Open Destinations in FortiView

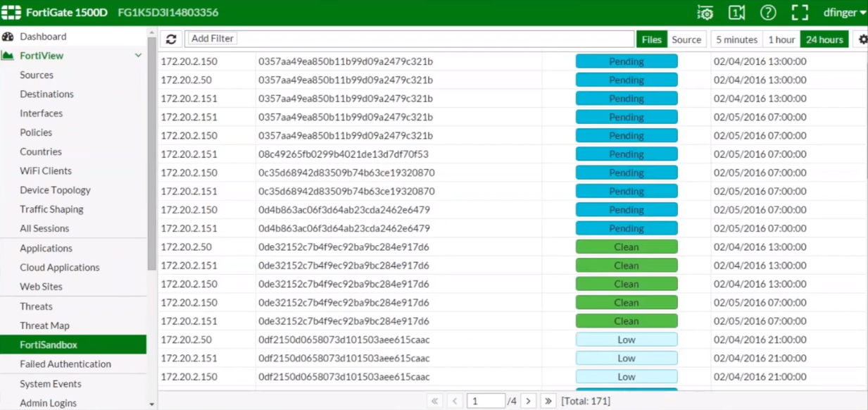click(x=46, y=94)
